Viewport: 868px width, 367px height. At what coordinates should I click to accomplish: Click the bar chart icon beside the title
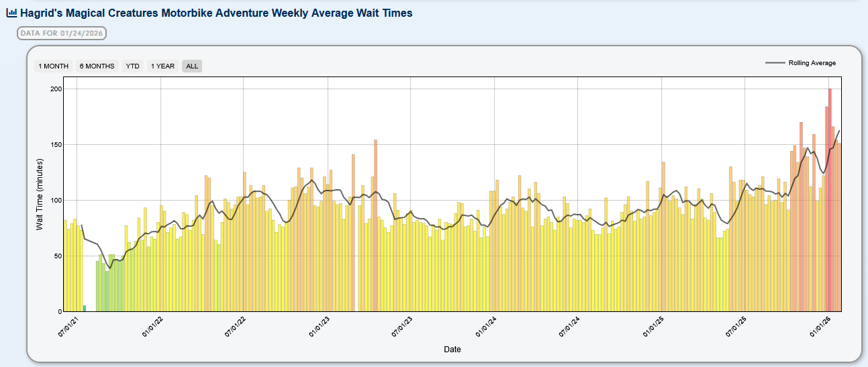(11, 13)
